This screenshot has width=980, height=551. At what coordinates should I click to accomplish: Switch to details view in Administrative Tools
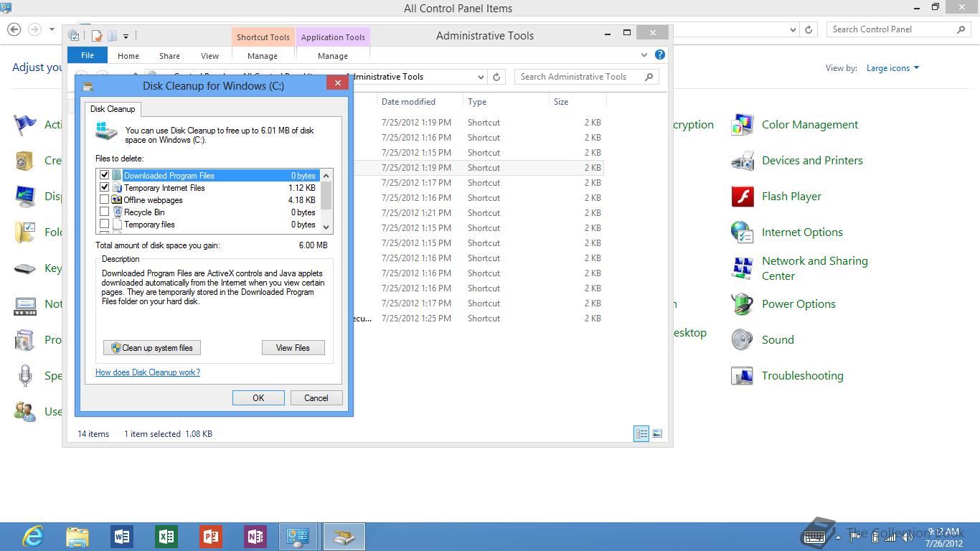click(x=641, y=433)
